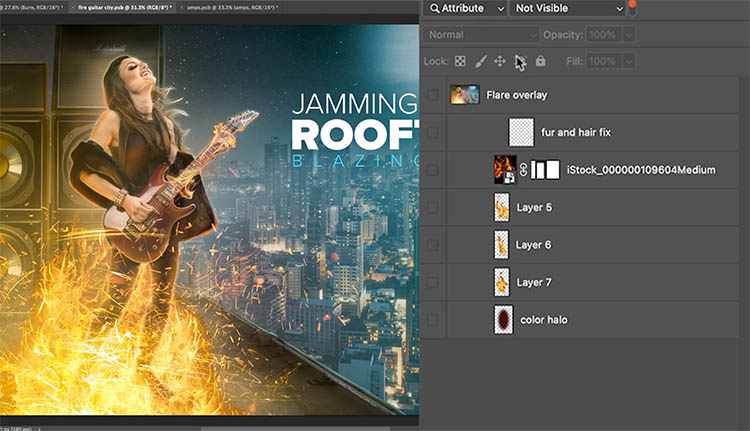Open the Attribute filter type dropdown
The image size is (750, 431).
pyautogui.click(x=464, y=8)
